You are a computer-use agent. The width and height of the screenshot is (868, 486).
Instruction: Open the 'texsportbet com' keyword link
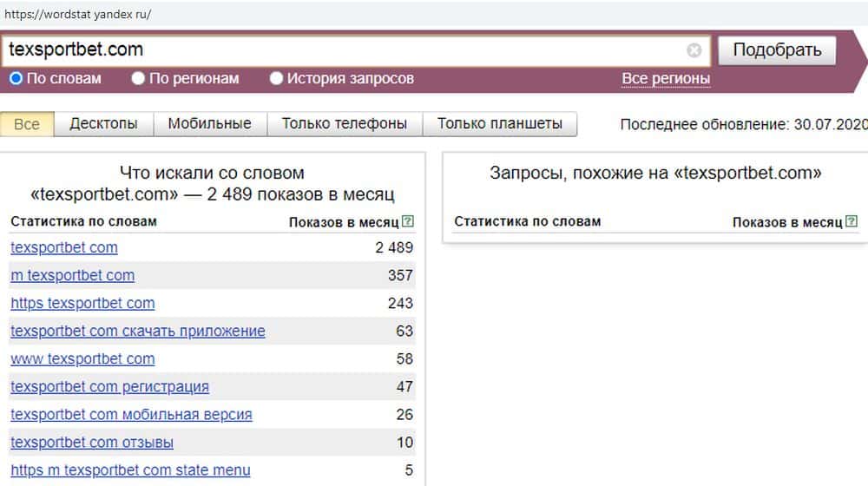tap(64, 248)
